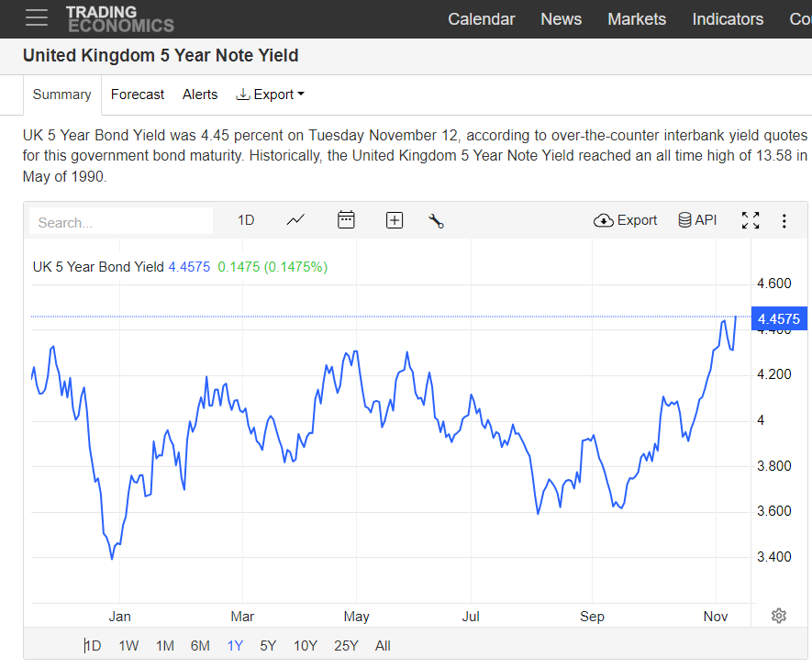The width and height of the screenshot is (812, 668).
Task: Open the API database button
Action: 697,220
